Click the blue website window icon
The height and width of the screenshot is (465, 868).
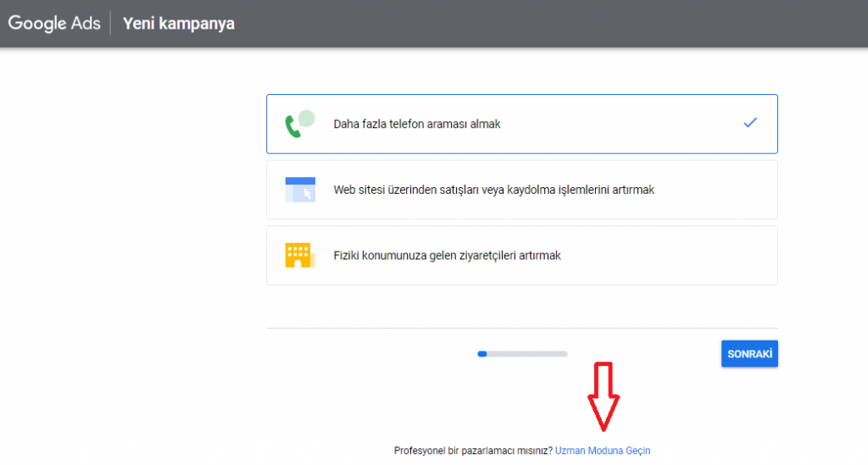pyautogui.click(x=300, y=190)
